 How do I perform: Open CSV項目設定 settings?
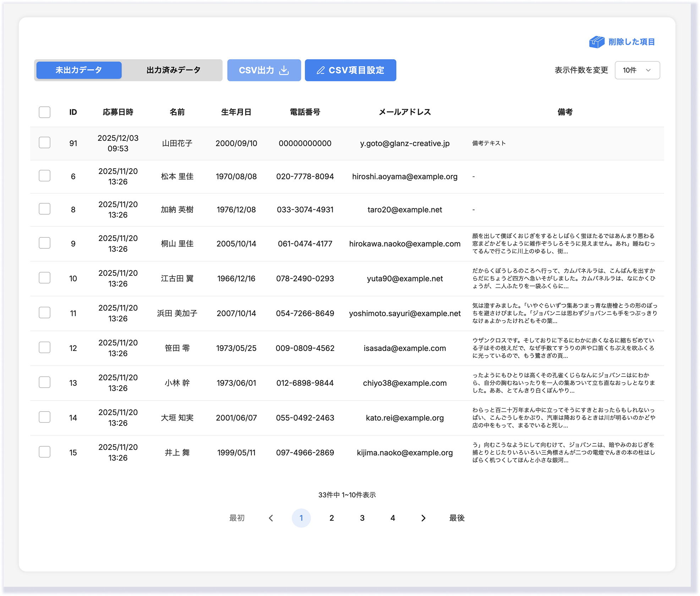point(350,70)
